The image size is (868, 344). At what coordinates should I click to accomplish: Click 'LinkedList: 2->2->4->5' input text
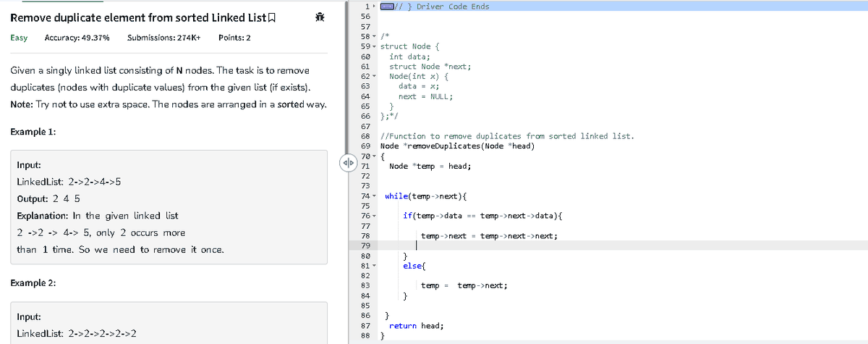point(68,182)
